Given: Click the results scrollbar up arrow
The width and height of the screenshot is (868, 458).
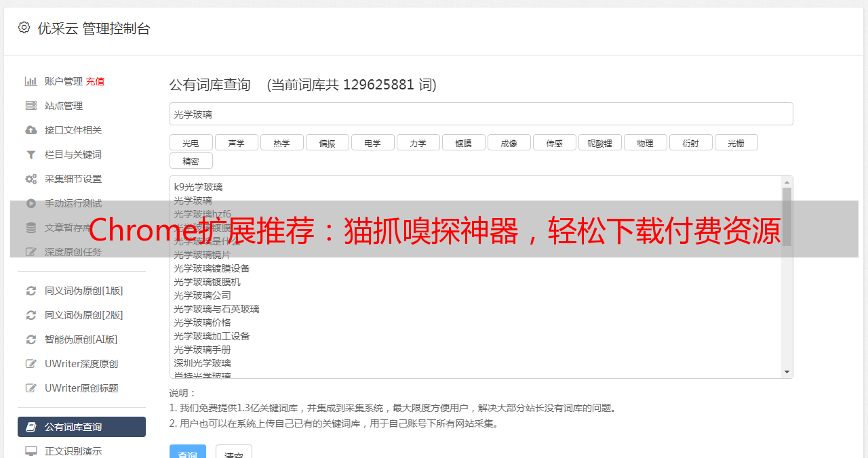Looking at the screenshot, I should point(787,182).
